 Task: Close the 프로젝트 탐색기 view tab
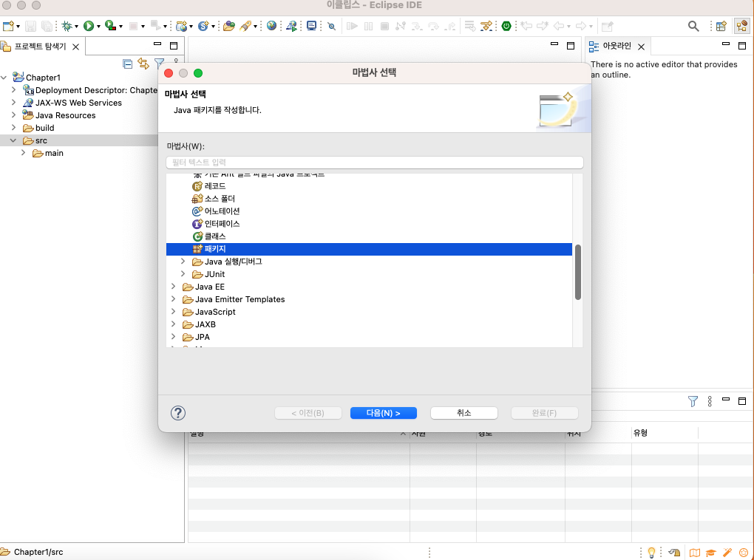[75, 47]
